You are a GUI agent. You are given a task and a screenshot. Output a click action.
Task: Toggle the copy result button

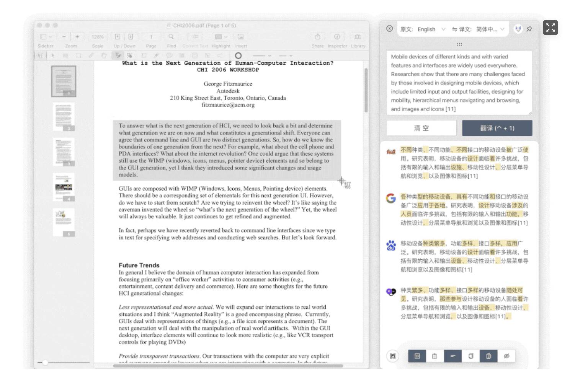point(470,356)
